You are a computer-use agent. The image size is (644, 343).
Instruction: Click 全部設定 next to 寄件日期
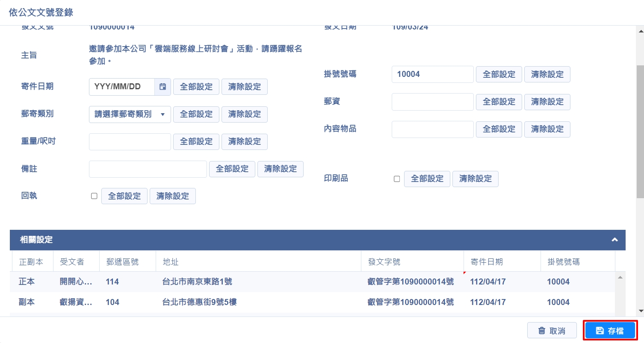pos(196,87)
